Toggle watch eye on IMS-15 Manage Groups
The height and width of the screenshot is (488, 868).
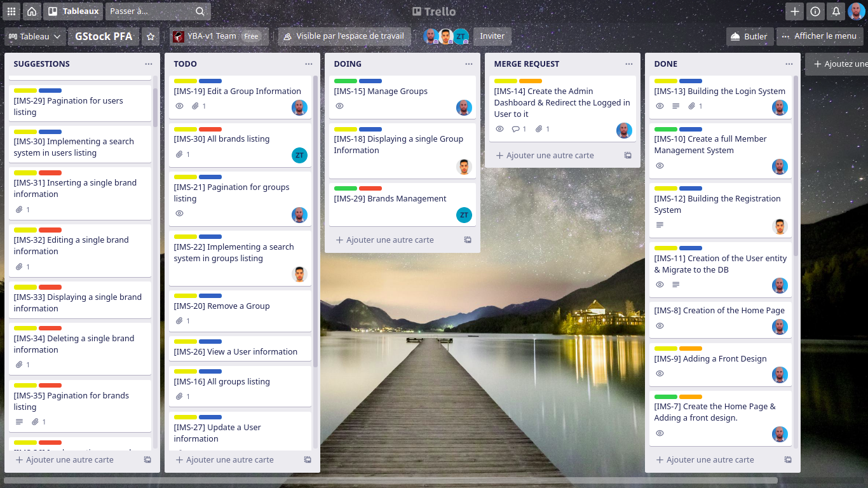tap(339, 106)
